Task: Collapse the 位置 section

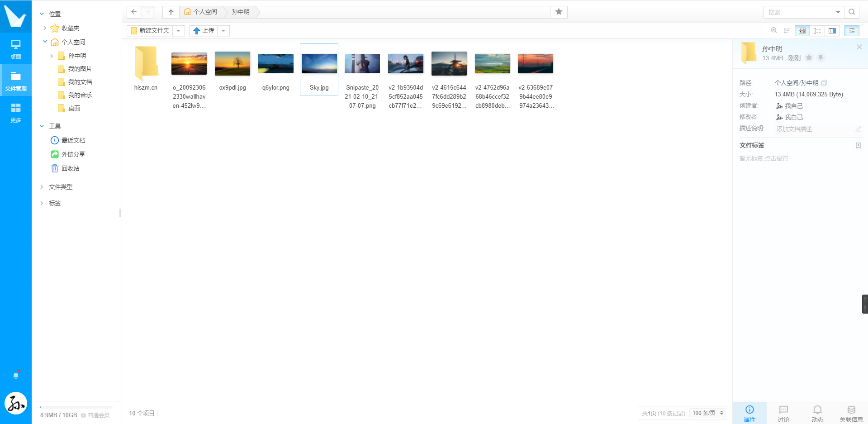Action: pyautogui.click(x=42, y=14)
